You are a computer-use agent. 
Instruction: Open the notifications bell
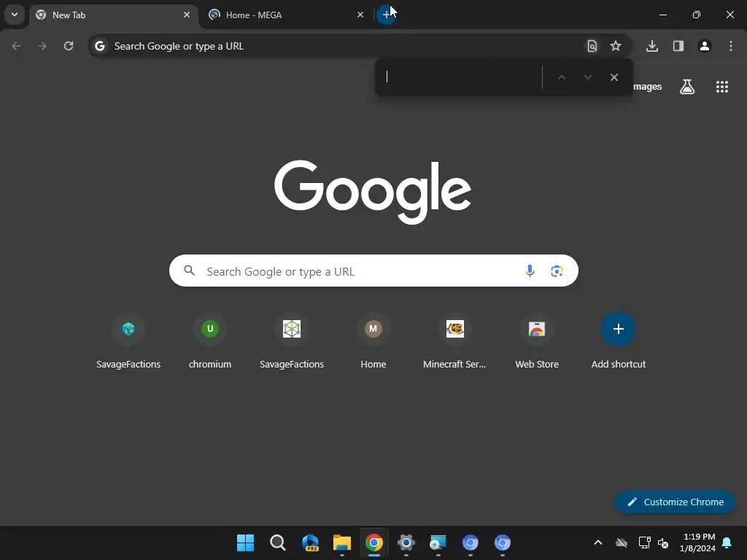(727, 542)
